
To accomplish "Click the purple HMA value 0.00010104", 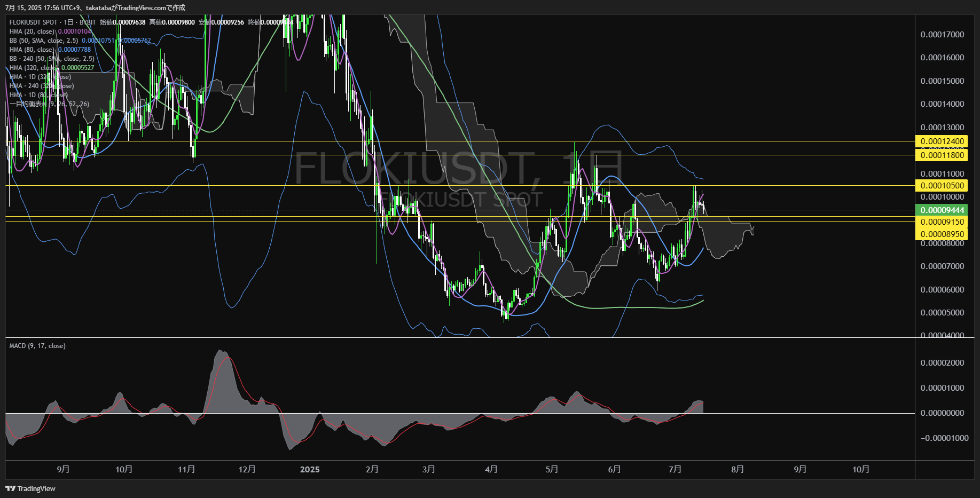I will coord(75,31).
